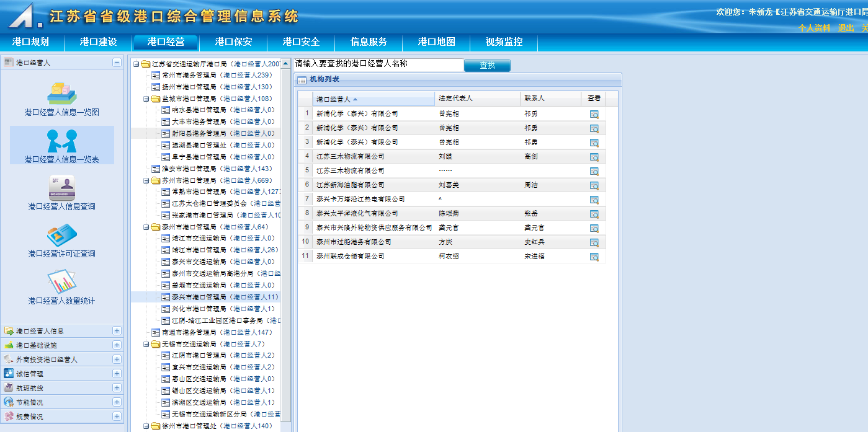This screenshot has width=868, height=432.
Task: Collapse 盐城市港口管理局 tree node
Action: point(146,99)
